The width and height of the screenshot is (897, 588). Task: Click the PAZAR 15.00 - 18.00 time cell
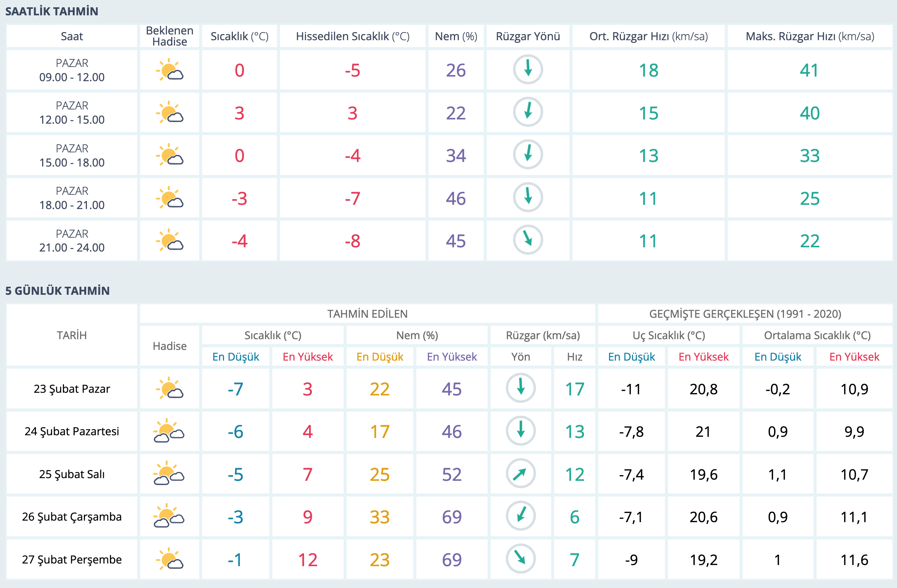[72, 155]
